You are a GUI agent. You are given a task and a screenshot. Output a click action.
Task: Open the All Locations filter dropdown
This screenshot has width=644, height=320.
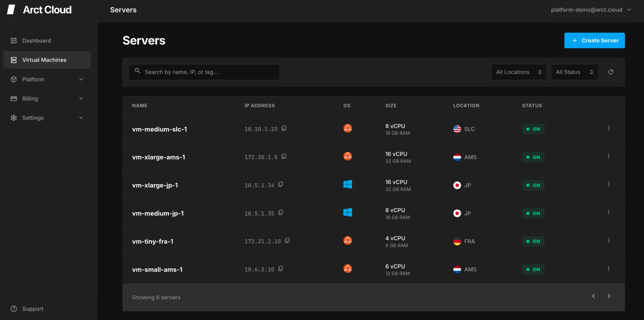coord(518,72)
